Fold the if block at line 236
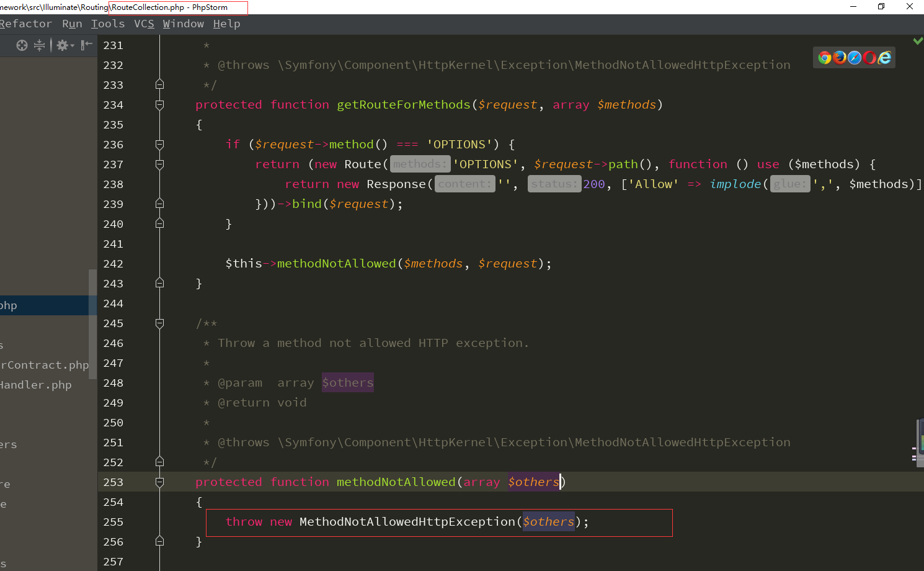This screenshot has width=924, height=571. (x=159, y=145)
